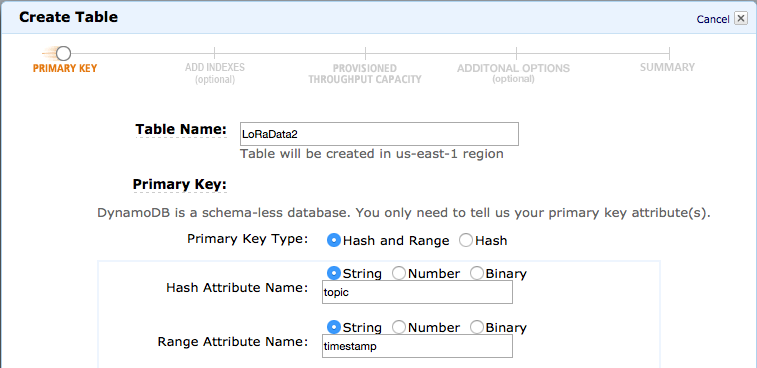Click the 'Primary Key Type:' label
The image size is (757, 368).
[x=247, y=240]
